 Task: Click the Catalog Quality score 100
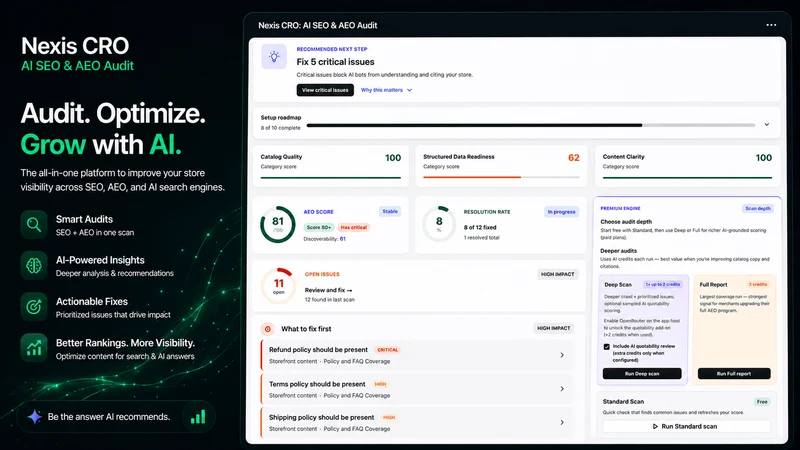(393, 158)
